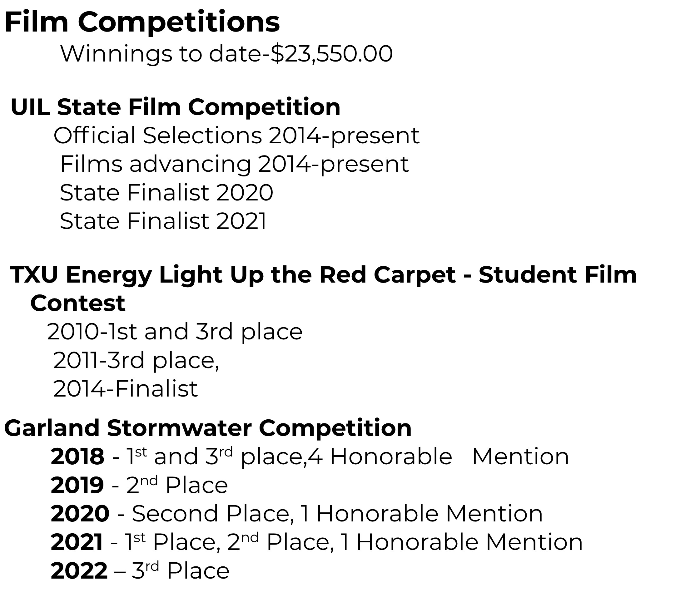This screenshot has height=602, width=700.
Task: Click the 'State Finalist 2021' entry
Action: click(x=163, y=221)
